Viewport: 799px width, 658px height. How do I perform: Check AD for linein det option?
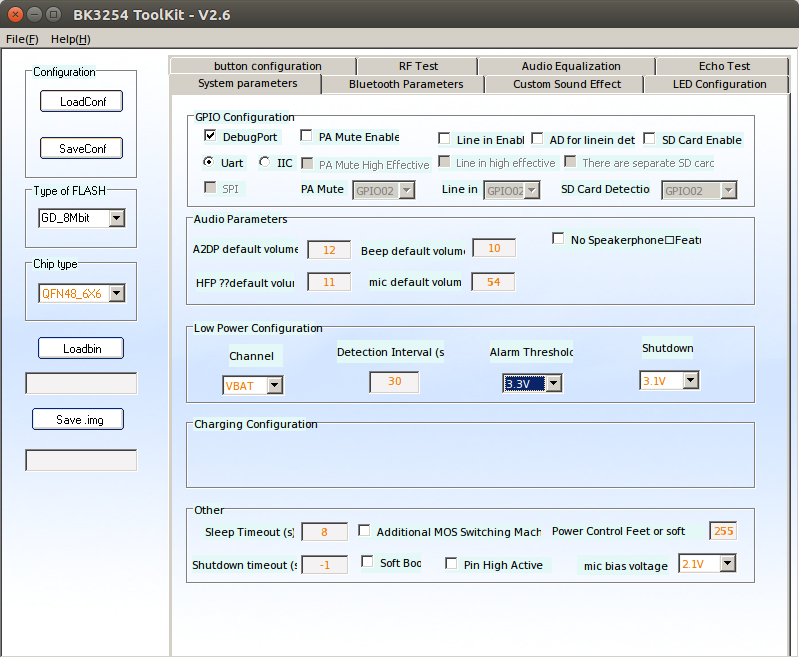coord(537,139)
